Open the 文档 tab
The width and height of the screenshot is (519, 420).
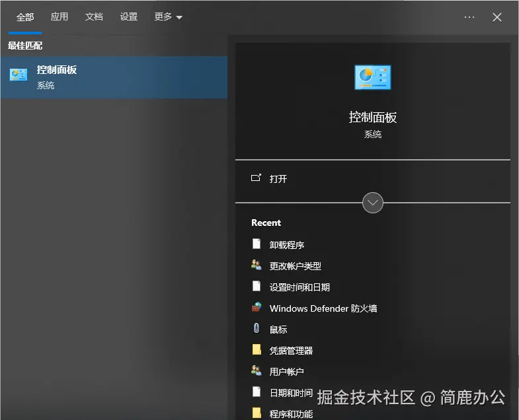[x=94, y=17]
